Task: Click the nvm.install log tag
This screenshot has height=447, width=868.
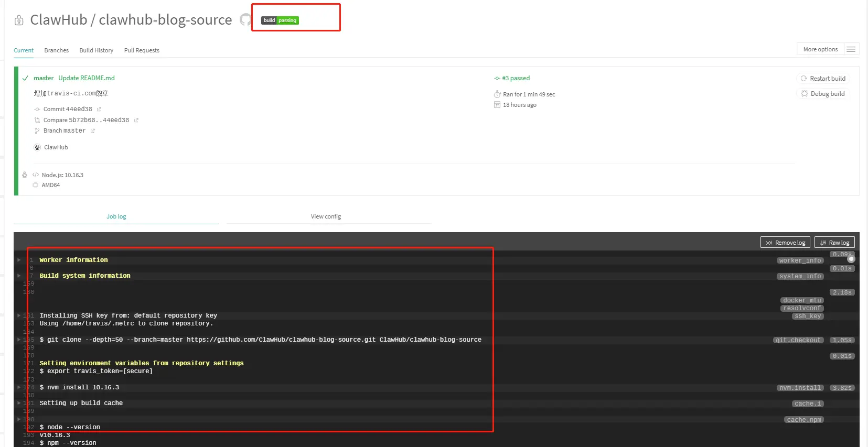Action: click(800, 388)
